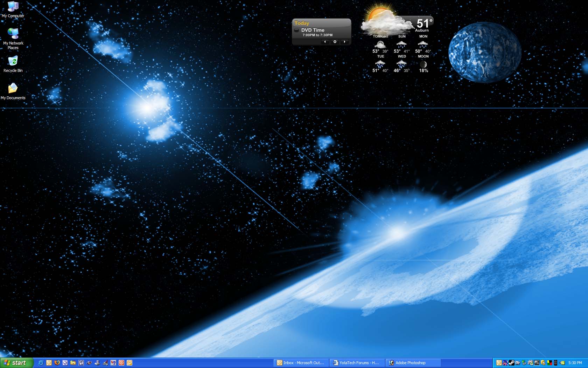Click the Start button
588x368 pixels.
click(16, 363)
